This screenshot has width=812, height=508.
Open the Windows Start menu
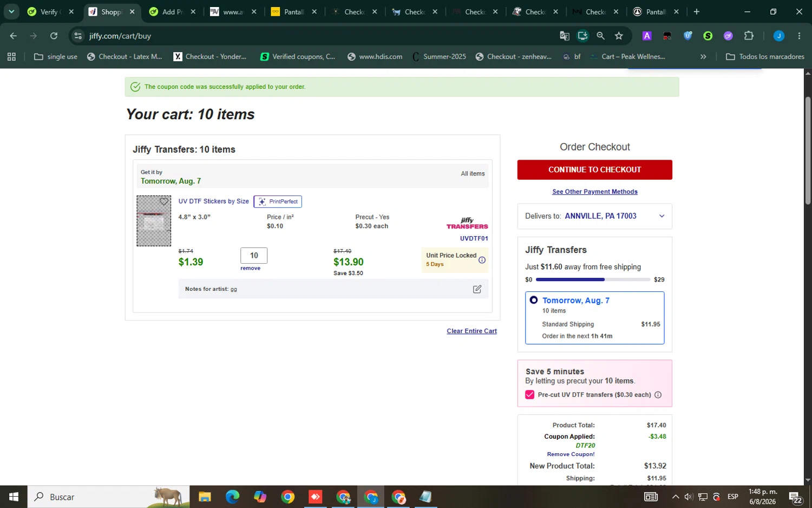[14, 497]
